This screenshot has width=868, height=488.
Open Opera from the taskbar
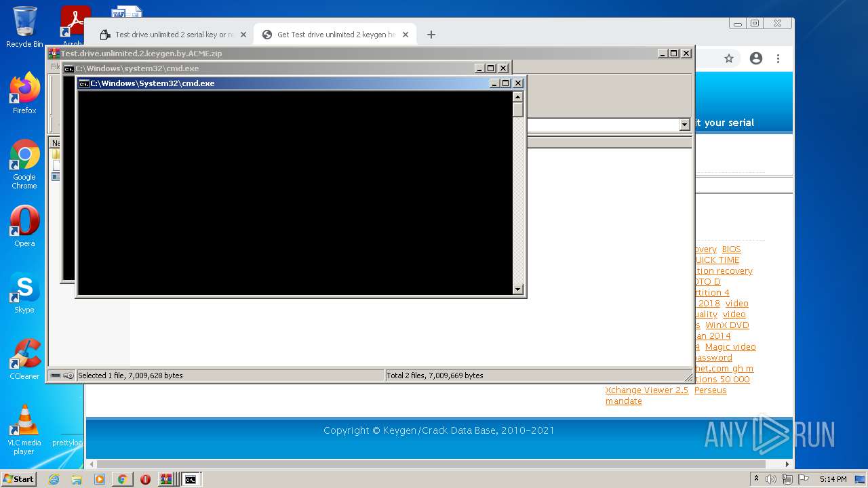(x=145, y=479)
